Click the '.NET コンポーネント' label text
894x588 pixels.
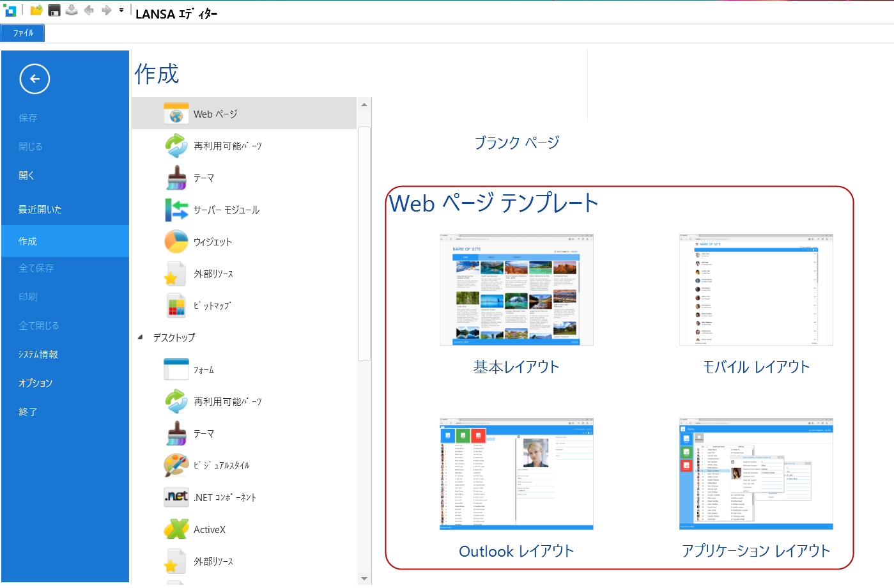click(x=225, y=497)
